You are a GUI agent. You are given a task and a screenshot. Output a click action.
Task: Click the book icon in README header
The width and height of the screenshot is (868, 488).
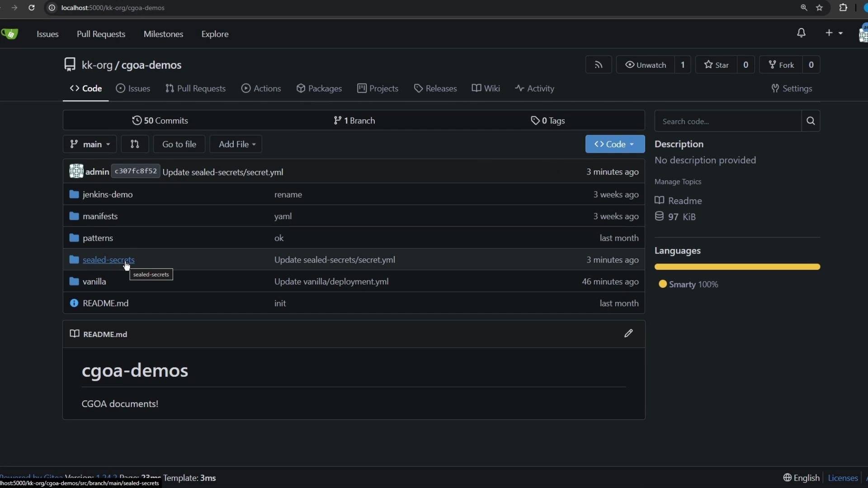(75, 333)
